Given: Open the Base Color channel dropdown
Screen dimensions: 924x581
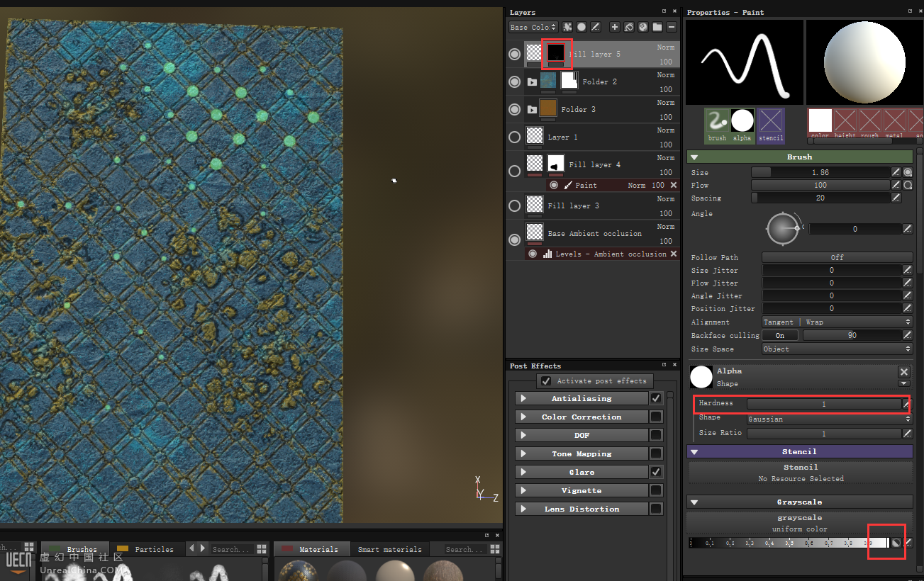Looking at the screenshot, I should [533, 27].
